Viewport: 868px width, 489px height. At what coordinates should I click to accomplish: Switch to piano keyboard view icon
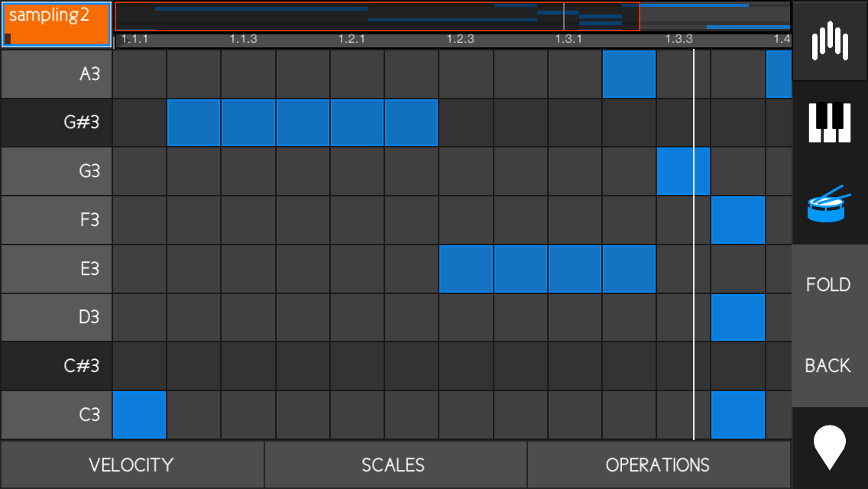pyautogui.click(x=829, y=122)
